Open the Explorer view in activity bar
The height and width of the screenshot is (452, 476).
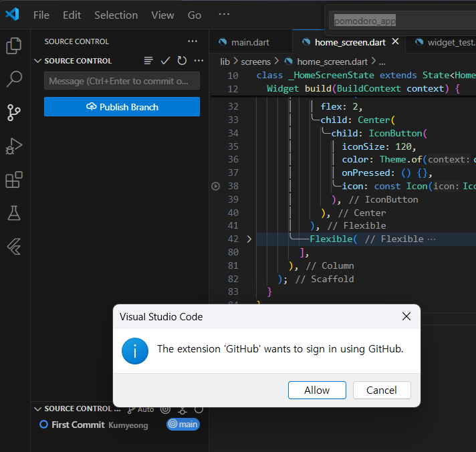14,45
